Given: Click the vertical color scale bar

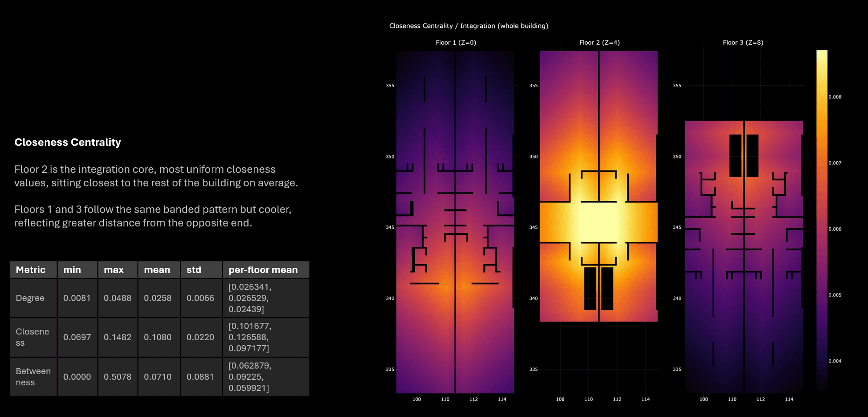Looking at the screenshot, I should coord(822,219).
